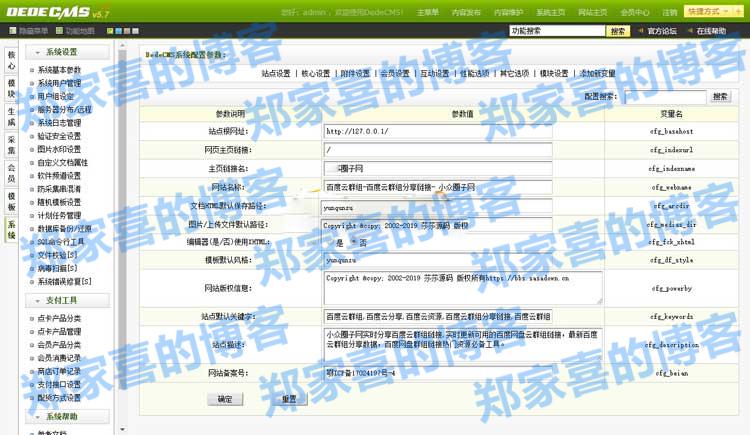Click the 站点根网址 input field

point(438,131)
